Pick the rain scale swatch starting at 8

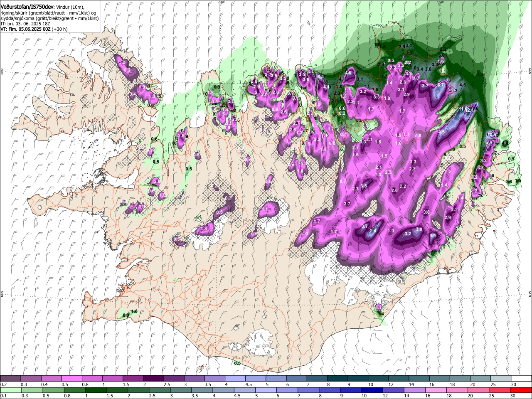[x=329, y=390]
